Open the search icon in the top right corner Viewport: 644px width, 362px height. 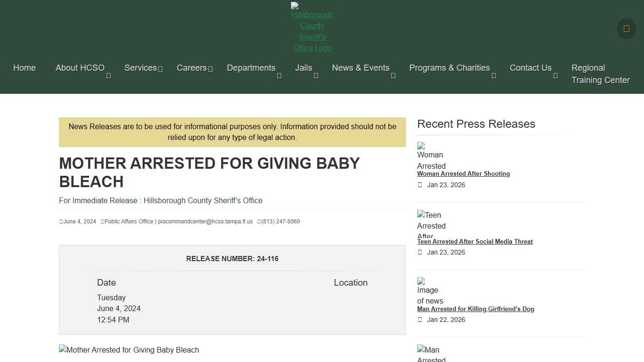coord(626,29)
